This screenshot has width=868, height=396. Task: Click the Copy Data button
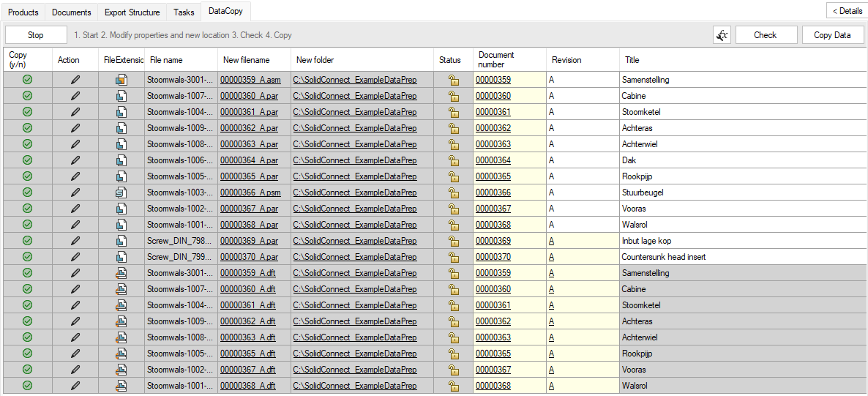pyautogui.click(x=832, y=35)
